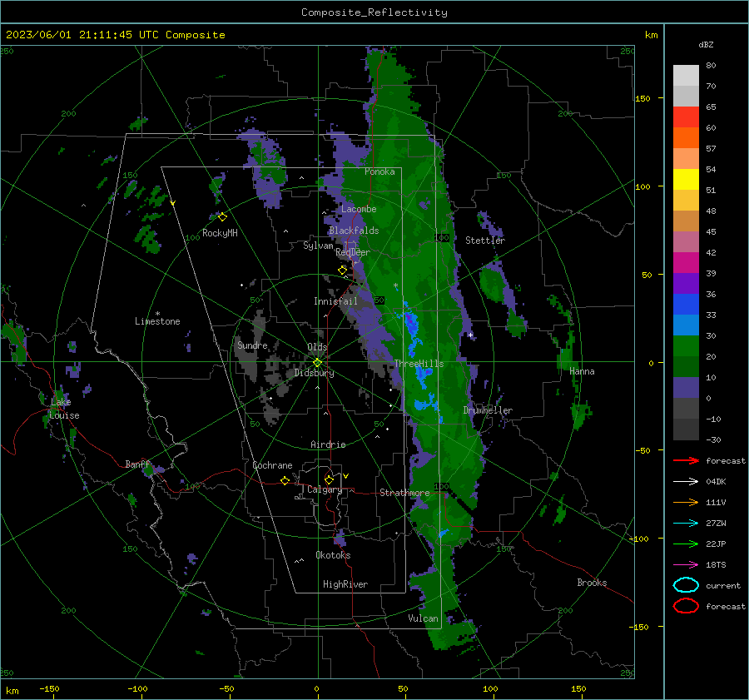Image resolution: width=749 pixels, height=700 pixels.
Task: Click the top light gray 80 dBZ swatch
Action: coord(686,75)
